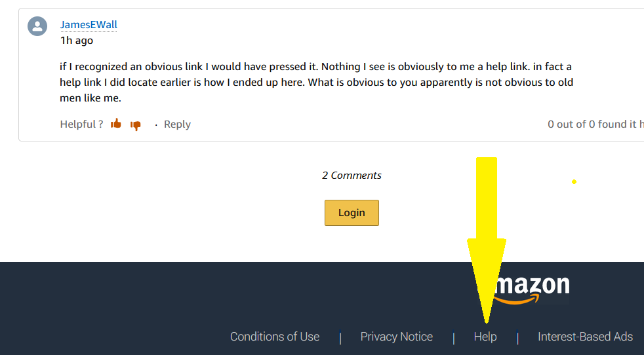The image size is (644, 355).
Task: Click the thumbs down icon
Action: point(136,125)
